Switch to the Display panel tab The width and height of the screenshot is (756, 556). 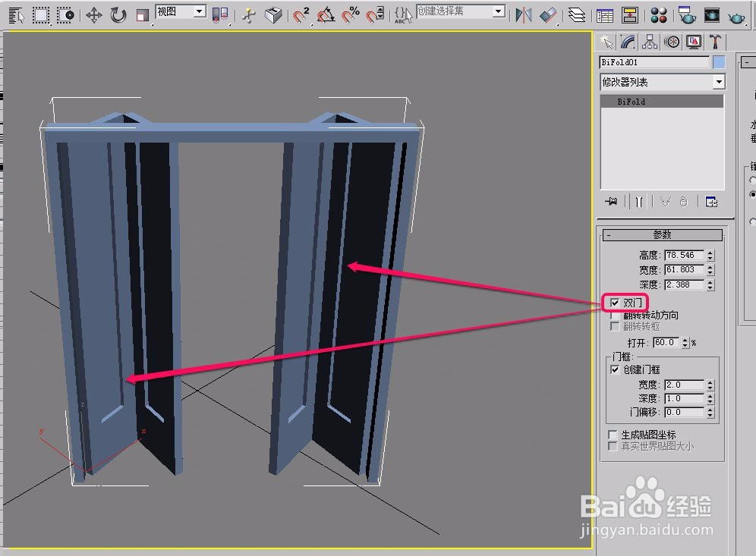tap(694, 42)
